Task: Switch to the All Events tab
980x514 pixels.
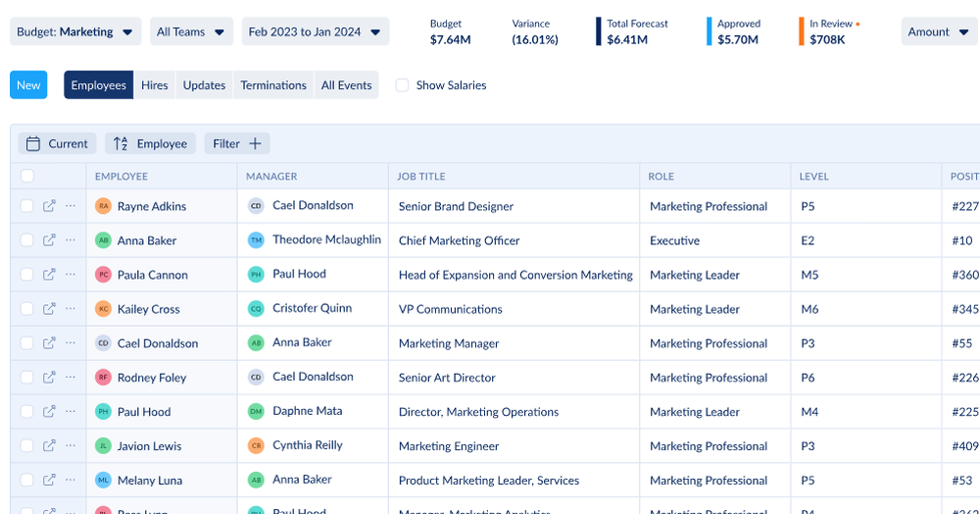Action: click(x=346, y=85)
